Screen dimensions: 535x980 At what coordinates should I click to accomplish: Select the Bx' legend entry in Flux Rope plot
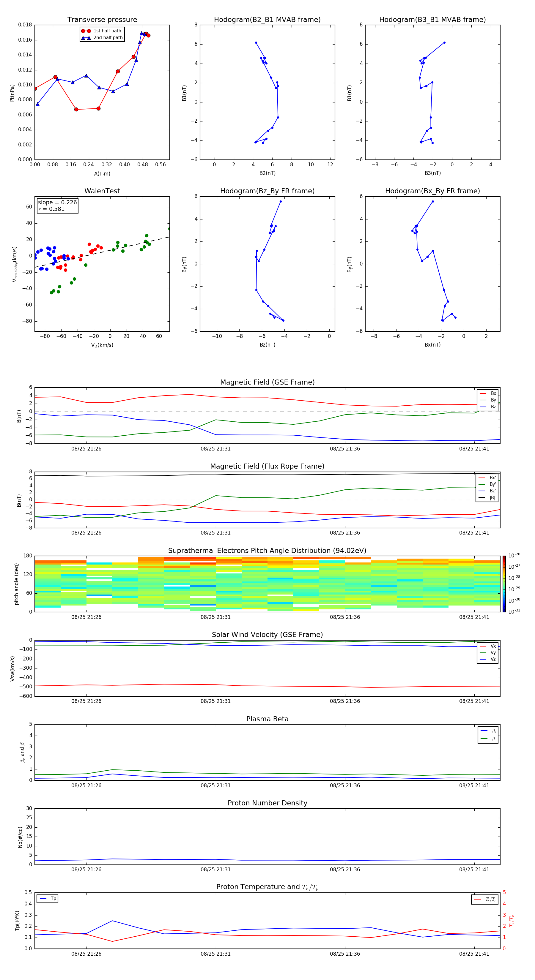point(487,478)
